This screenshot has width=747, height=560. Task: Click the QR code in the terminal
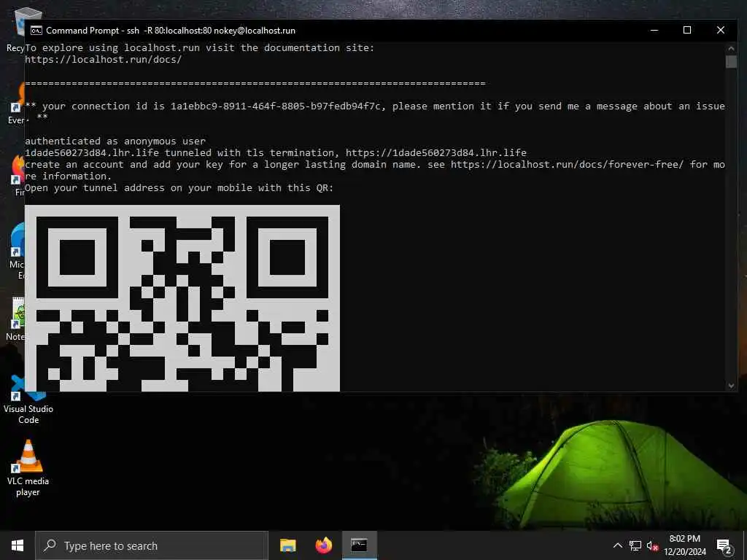(x=182, y=298)
